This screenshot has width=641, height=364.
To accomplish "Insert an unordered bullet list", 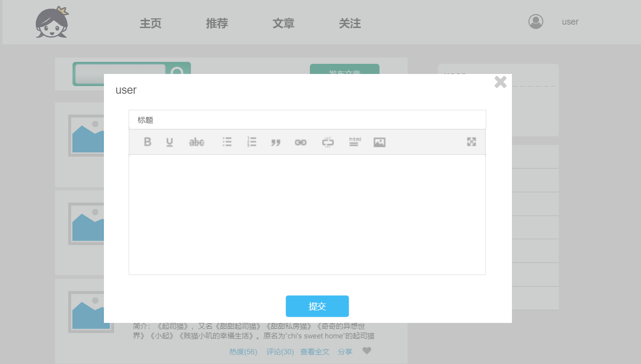I will pos(227,142).
